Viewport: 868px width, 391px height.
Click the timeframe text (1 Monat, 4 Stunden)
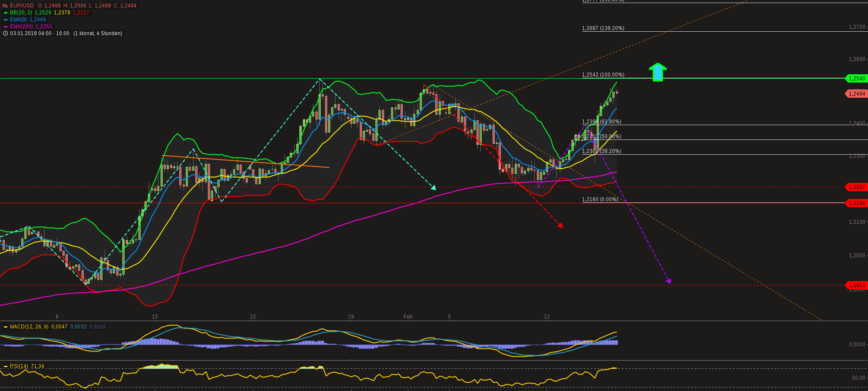click(x=98, y=33)
